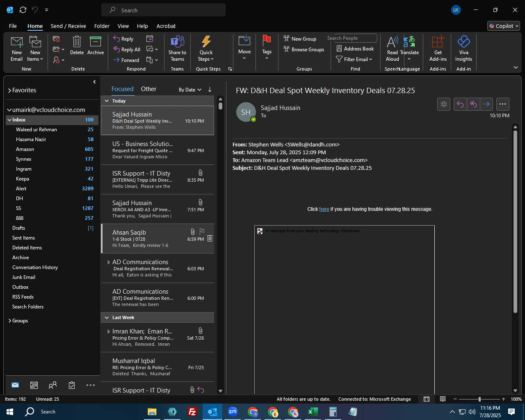Collapse the umairk@vcloudchoice.com account tree
The image size is (525, 420).
(x=9, y=110)
